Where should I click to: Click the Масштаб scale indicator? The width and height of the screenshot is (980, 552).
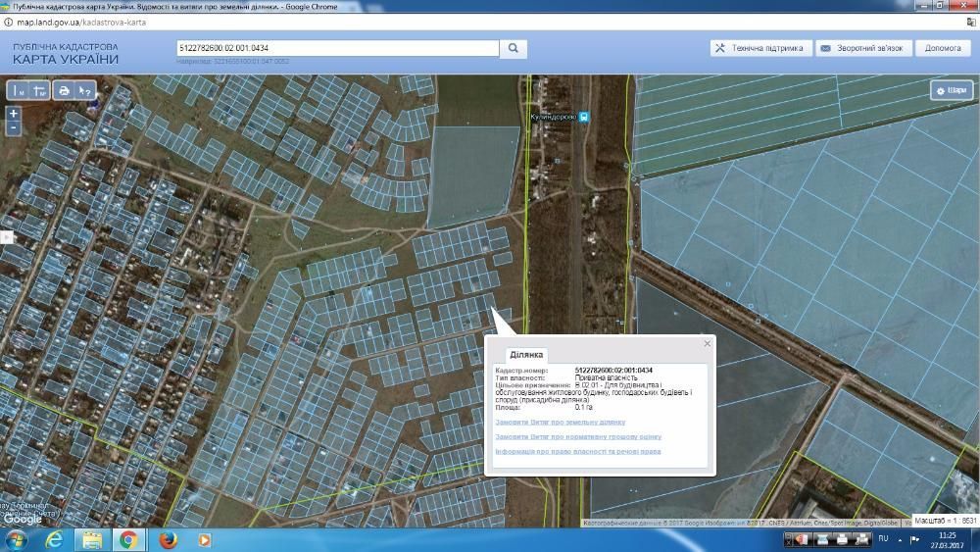[x=945, y=520]
